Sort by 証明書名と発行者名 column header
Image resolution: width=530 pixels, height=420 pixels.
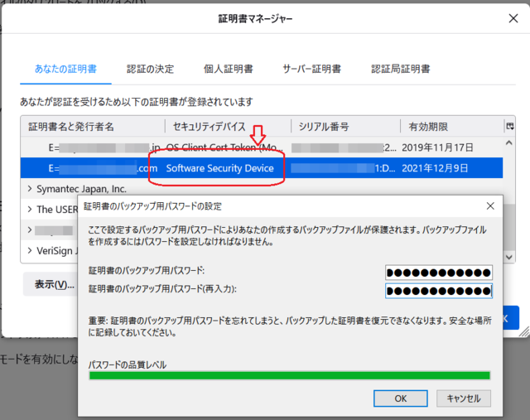93,127
